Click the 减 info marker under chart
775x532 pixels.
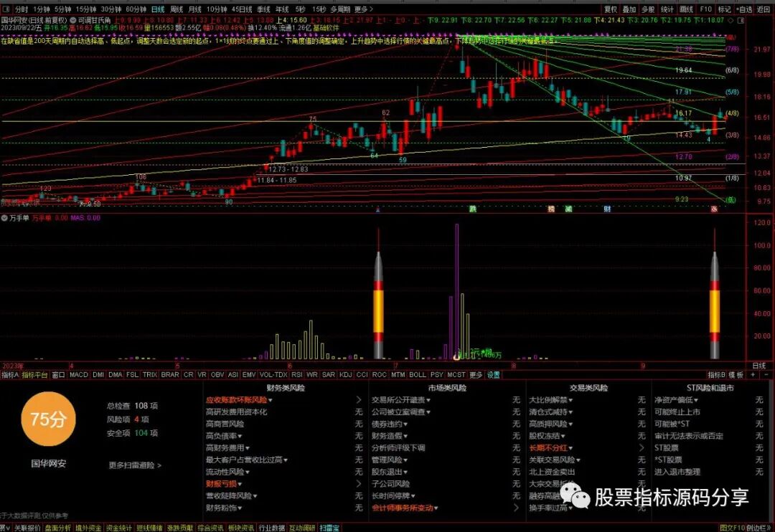coord(568,209)
